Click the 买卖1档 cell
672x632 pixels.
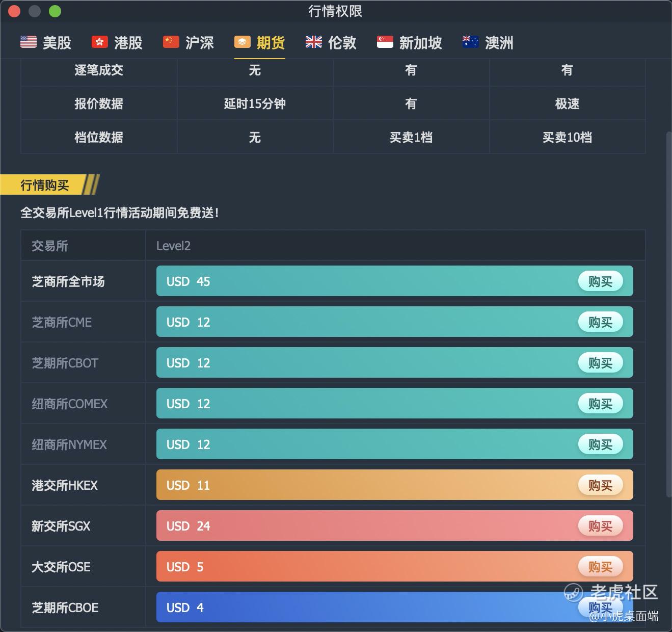411,137
